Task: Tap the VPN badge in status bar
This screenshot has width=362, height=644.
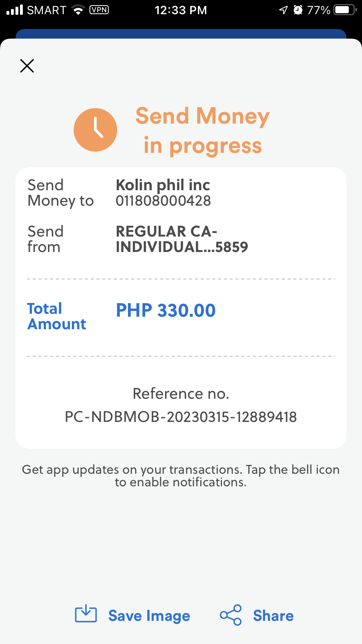Action: click(x=99, y=10)
